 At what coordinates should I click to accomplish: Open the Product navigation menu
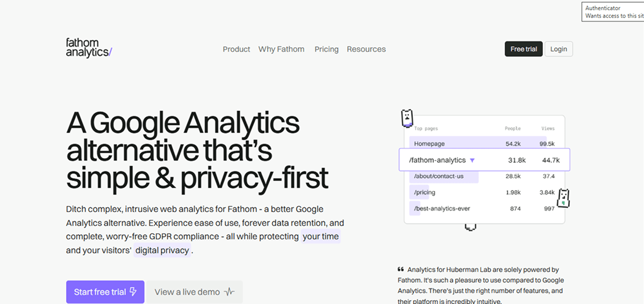236,49
